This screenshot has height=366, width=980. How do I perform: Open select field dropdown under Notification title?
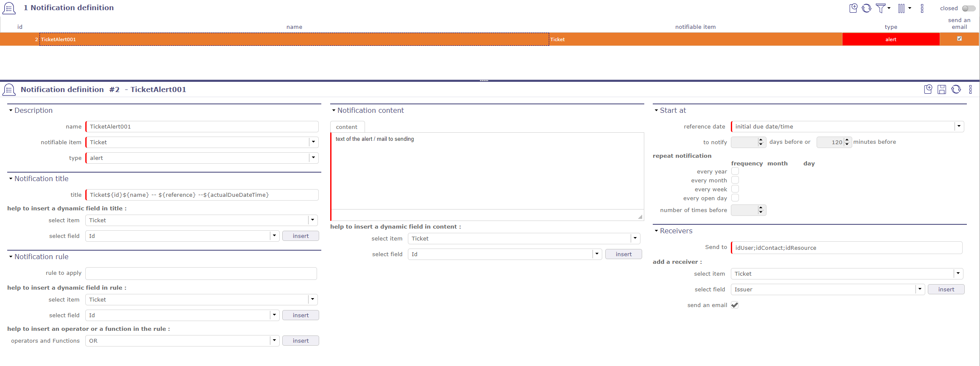(x=275, y=236)
